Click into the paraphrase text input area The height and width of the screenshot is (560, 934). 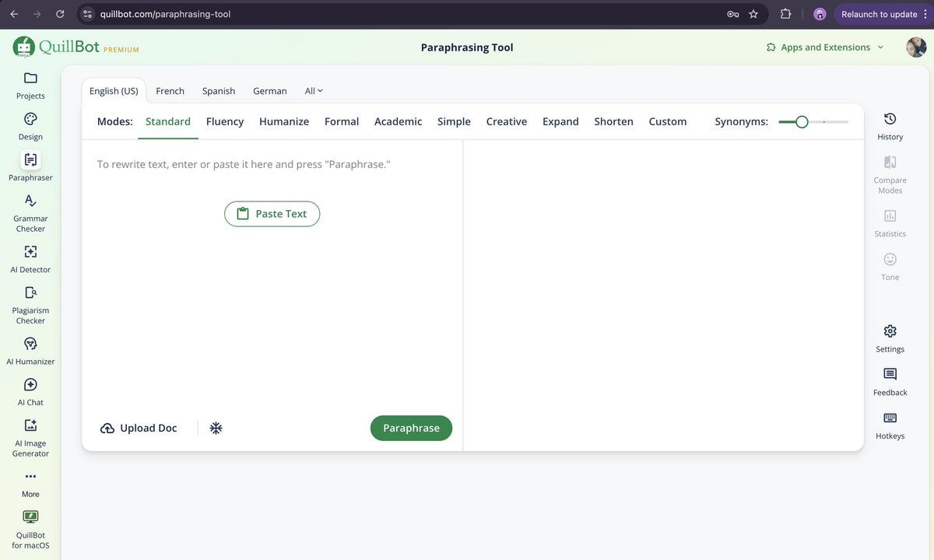click(272, 276)
